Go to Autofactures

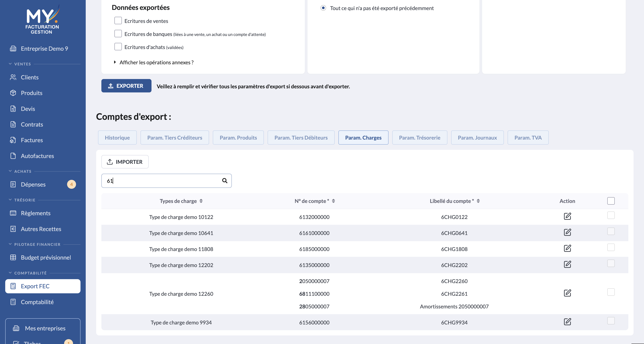click(x=37, y=156)
